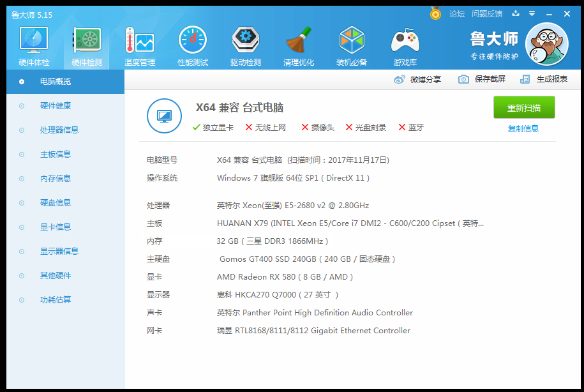
Task: Click the HUANAN X79 motherboard value
Action: click(350, 223)
